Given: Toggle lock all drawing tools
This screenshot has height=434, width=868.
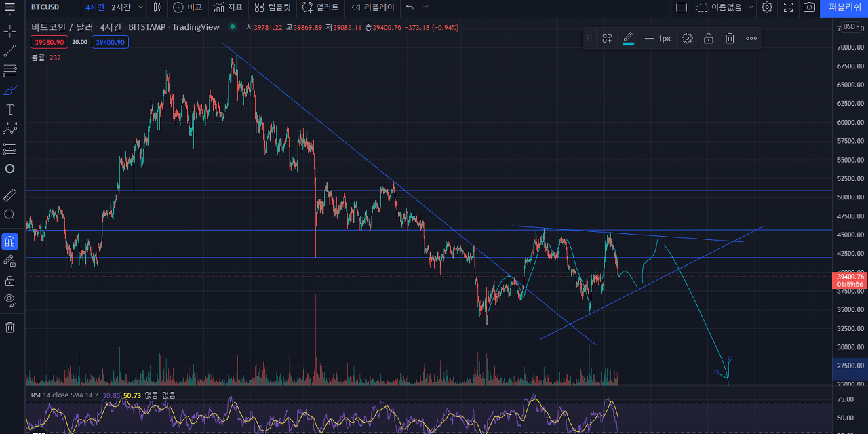Looking at the screenshot, I should click(x=9, y=280).
